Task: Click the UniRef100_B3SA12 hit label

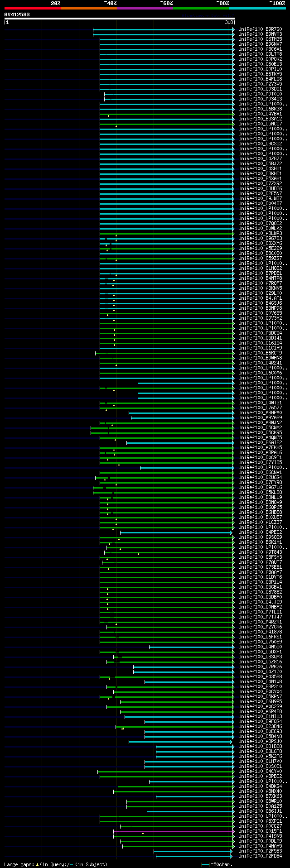Action: pos(260,119)
